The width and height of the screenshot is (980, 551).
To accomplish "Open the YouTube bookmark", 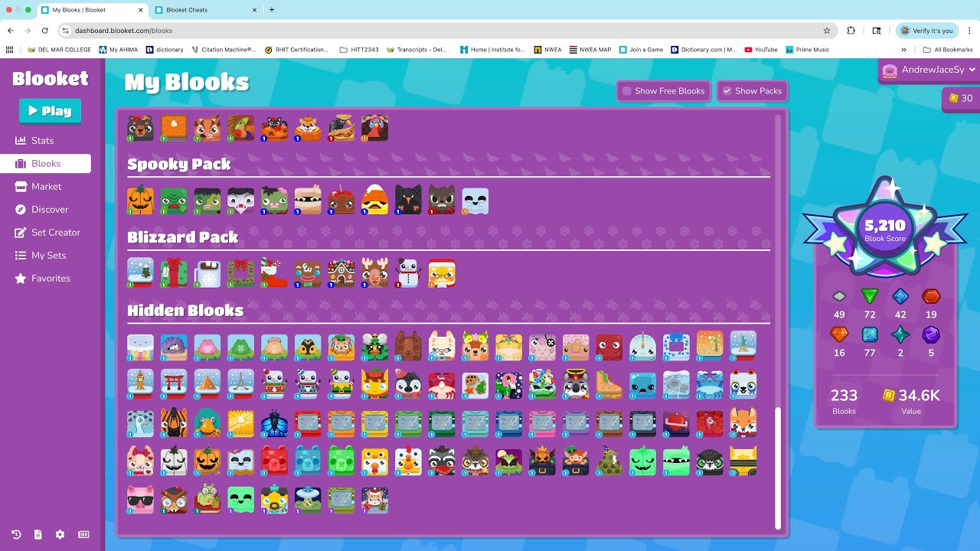I will point(761,50).
